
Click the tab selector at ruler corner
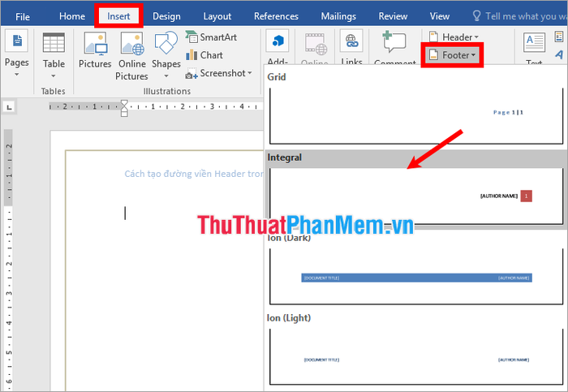point(9,106)
